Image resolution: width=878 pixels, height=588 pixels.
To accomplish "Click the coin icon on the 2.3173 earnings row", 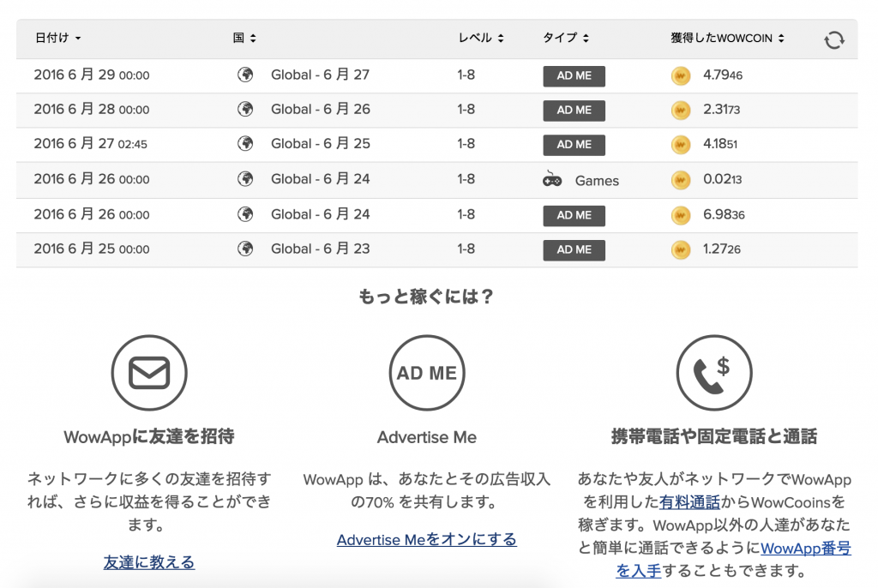I will [680, 110].
